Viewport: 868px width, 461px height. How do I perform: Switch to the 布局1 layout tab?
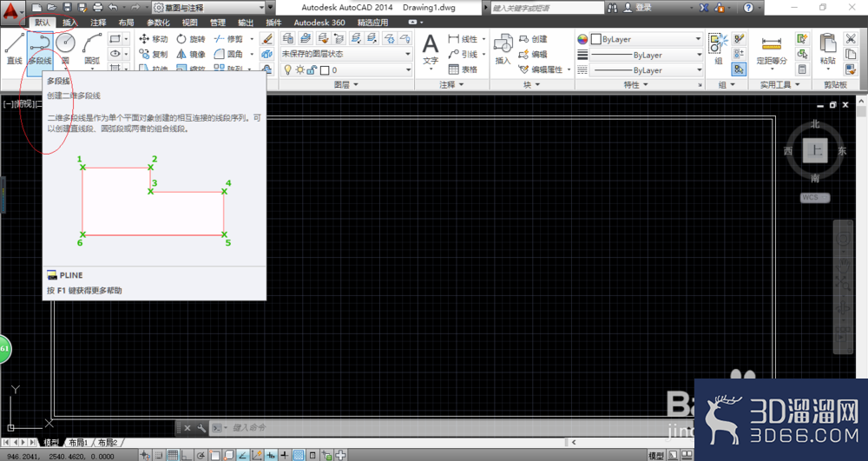tap(78, 442)
